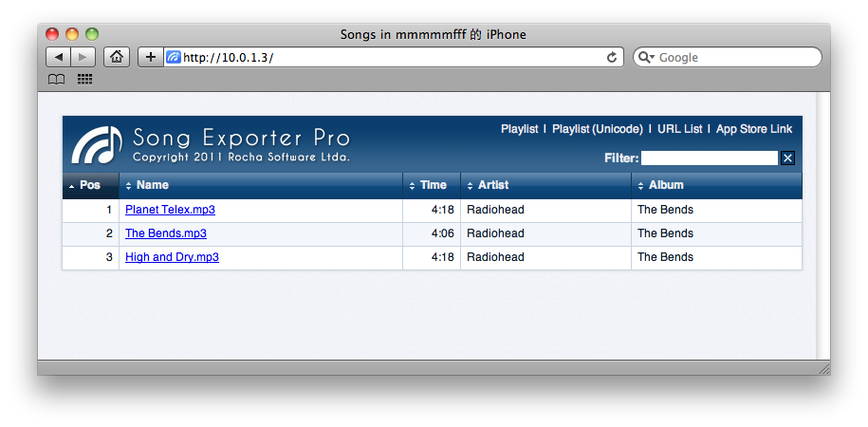Sort table by Pos column

click(x=90, y=186)
